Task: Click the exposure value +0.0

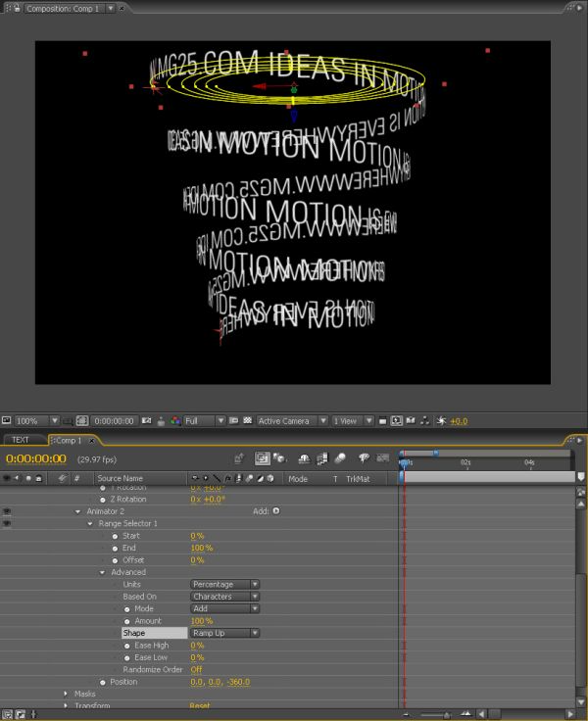Action: point(459,421)
